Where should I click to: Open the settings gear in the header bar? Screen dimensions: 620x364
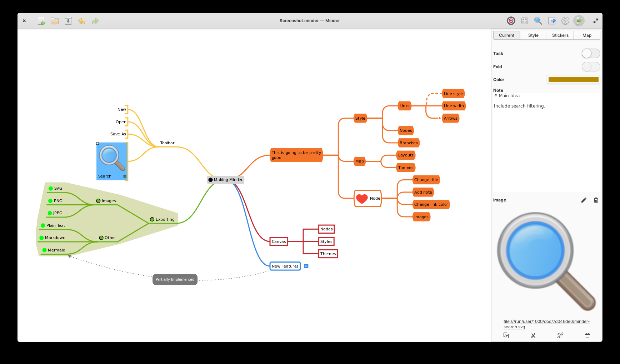565,21
